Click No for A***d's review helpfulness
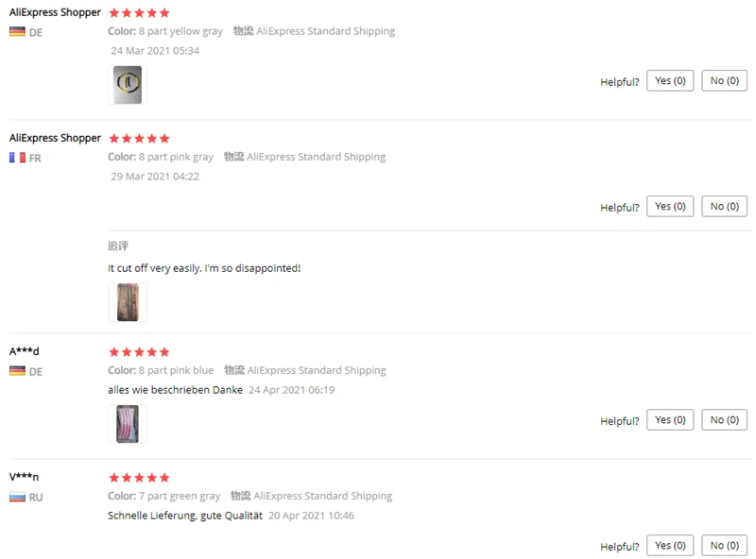Screen dimensions: 756x559 [724, 420]
